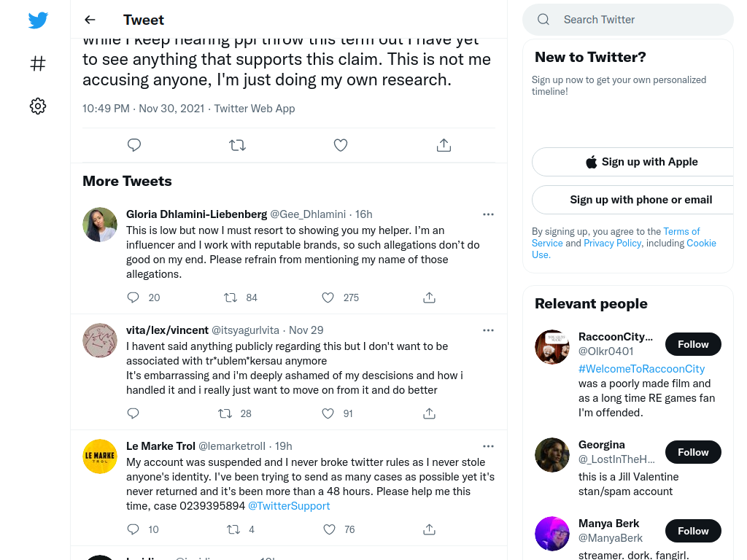The image size is (747, 560).
Task: Open more options on Gloria's tweet
Action: click(x=488, y=214)
